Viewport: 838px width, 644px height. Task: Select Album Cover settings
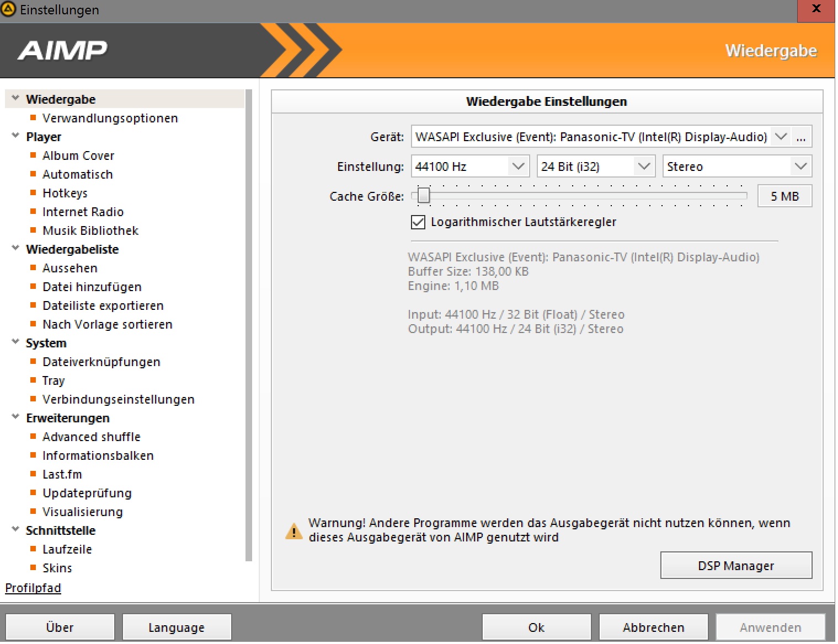click(78, 156)
